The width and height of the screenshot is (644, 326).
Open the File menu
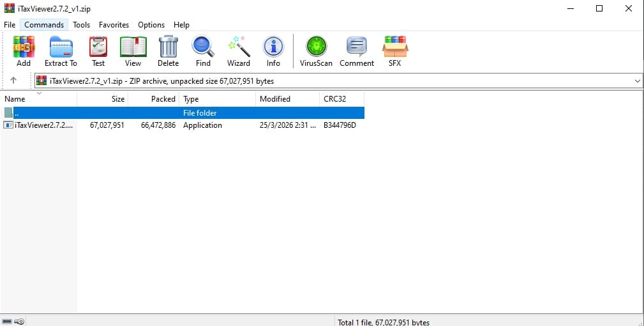tap(10, 25)
